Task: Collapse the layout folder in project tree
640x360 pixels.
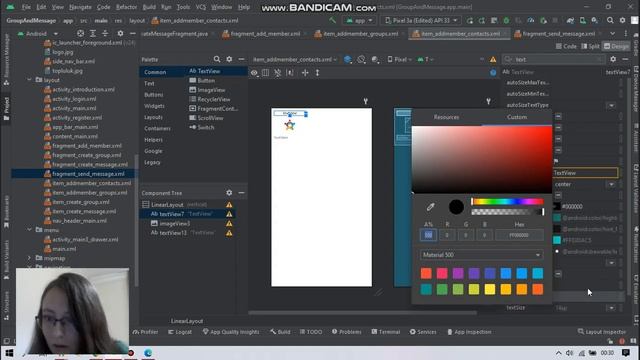Action: (x=29, y=80)
